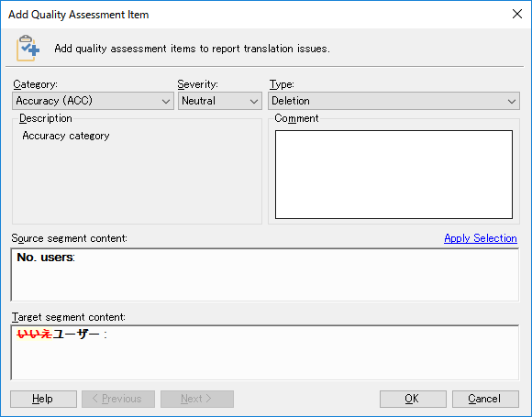This screenshot has width=532, height=417.
Task: Click the Help button
Action: click(x=43, y=399)
